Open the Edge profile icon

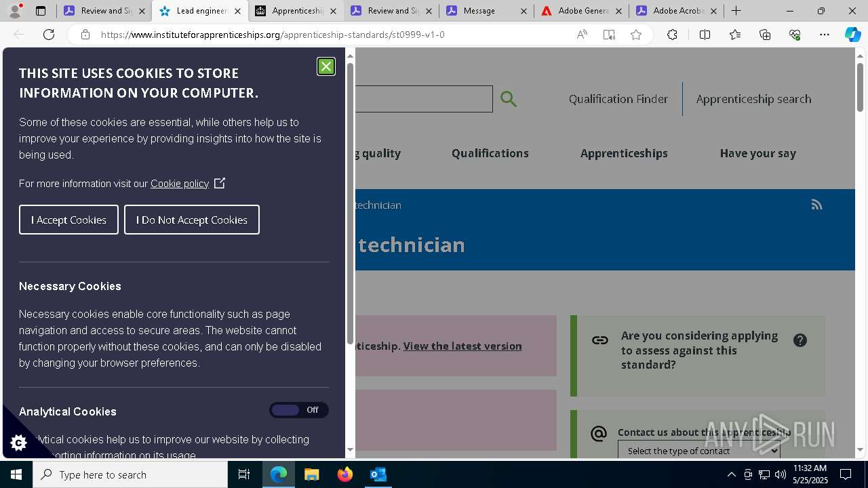(15, 11)
